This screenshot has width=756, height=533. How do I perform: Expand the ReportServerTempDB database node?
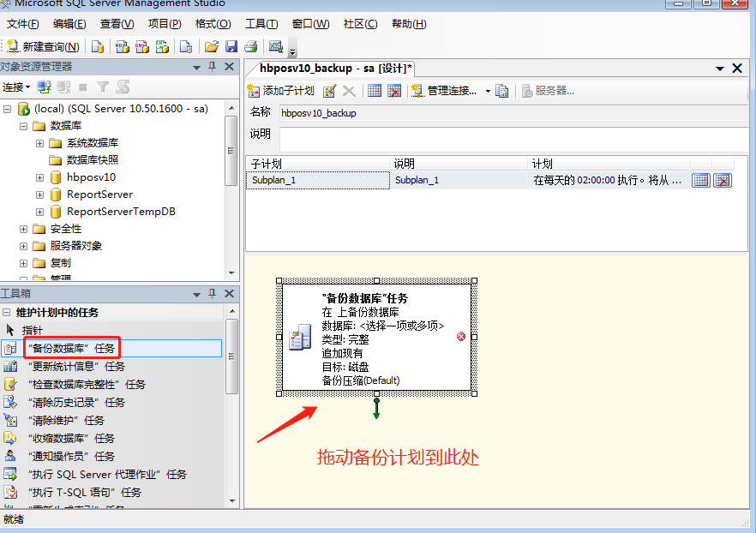coord(39,212)
